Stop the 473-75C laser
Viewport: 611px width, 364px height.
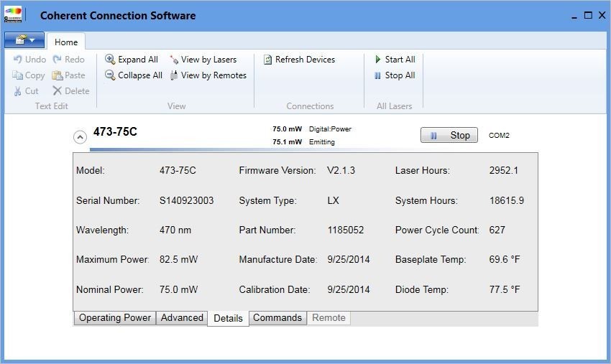click(x=449, y=135)
